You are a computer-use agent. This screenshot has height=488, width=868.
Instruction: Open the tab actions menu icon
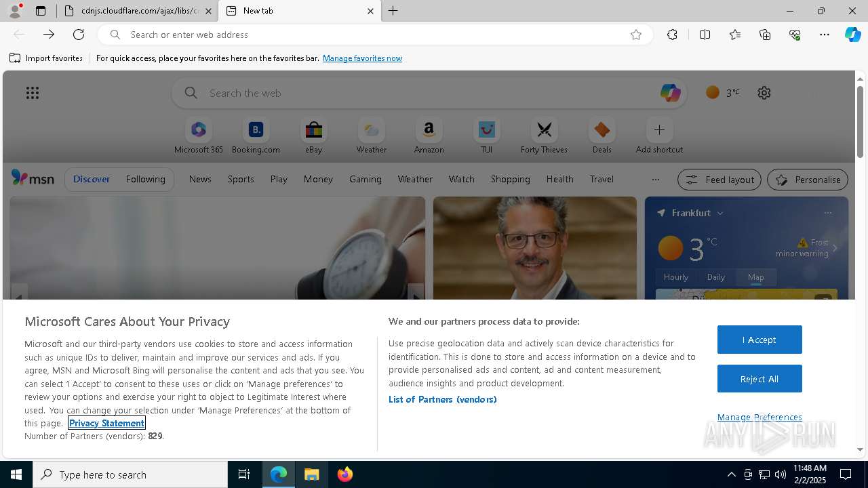(41, 11)
